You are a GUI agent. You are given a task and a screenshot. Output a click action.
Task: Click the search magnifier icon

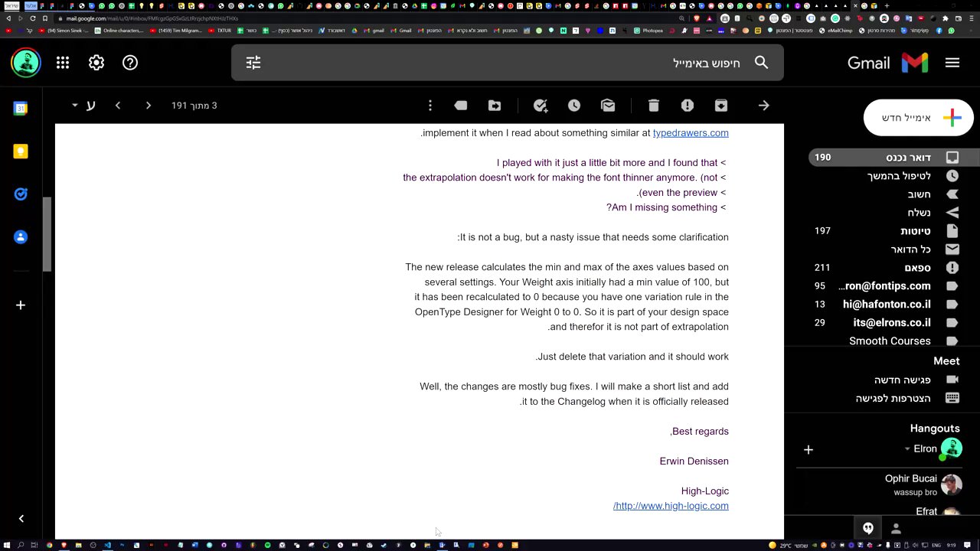coord(761,63)
